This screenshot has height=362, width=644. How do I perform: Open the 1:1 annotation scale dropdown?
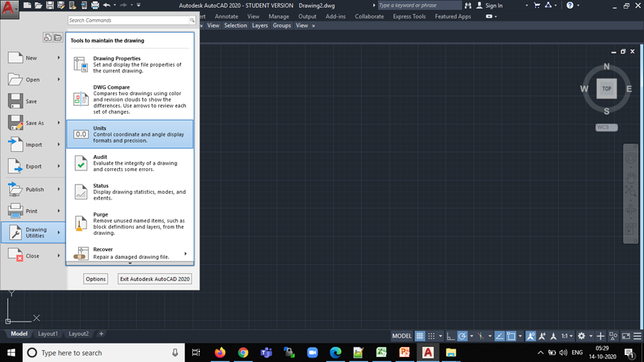pos(567,336)
